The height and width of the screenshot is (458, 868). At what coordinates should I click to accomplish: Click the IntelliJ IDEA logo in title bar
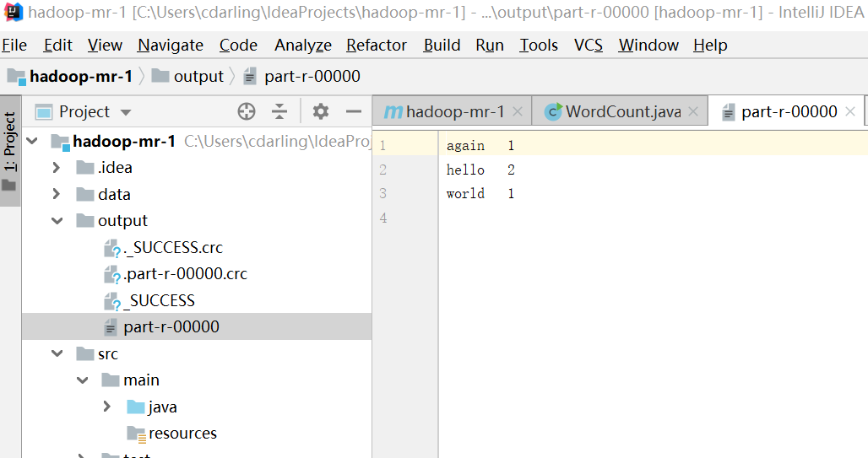14,12
